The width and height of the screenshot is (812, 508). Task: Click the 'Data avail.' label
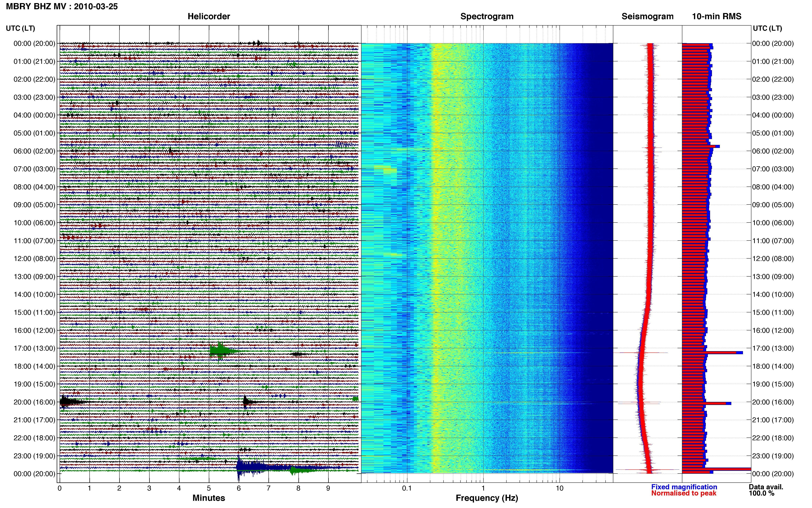tap(766, 487)
